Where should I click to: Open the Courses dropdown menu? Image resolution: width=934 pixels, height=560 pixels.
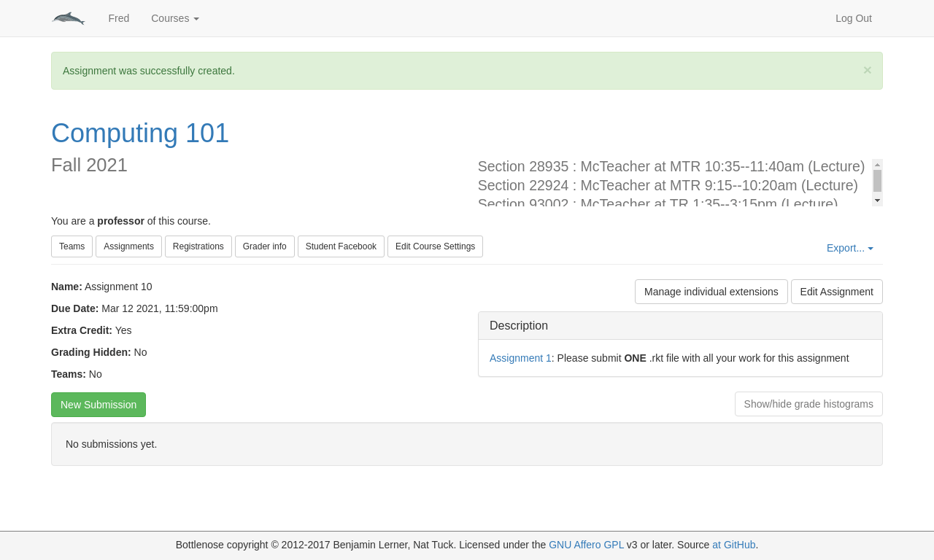175,18
